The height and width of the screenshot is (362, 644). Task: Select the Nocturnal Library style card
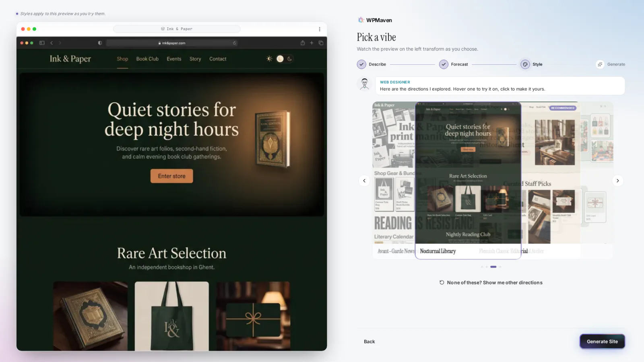point(468,181)
